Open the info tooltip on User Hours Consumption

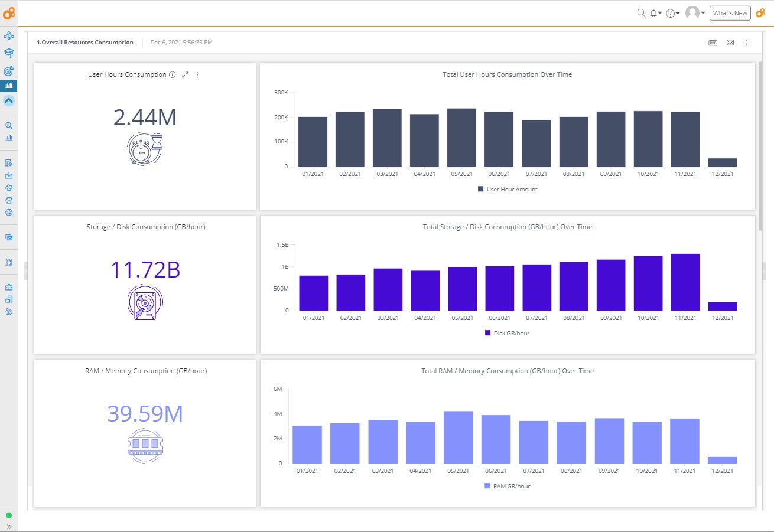click(172, 74)
